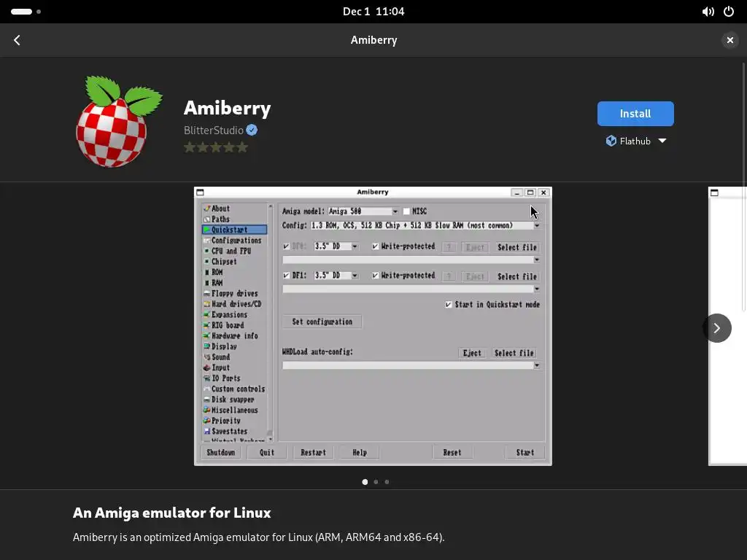
Task: Open the power menu icon in top bar
Action: (729, 12)
